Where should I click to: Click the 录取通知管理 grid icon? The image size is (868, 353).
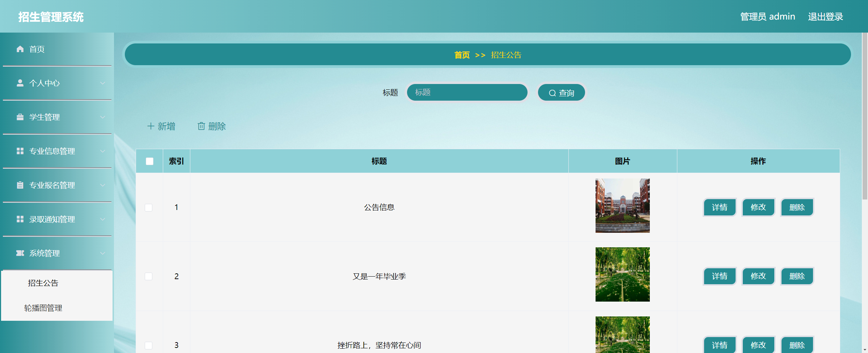click(20, 219)
